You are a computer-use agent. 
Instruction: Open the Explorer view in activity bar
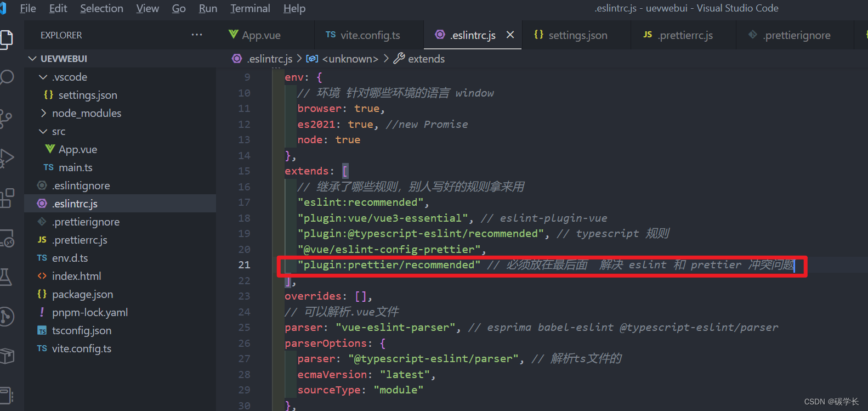(x=5, y=39)
